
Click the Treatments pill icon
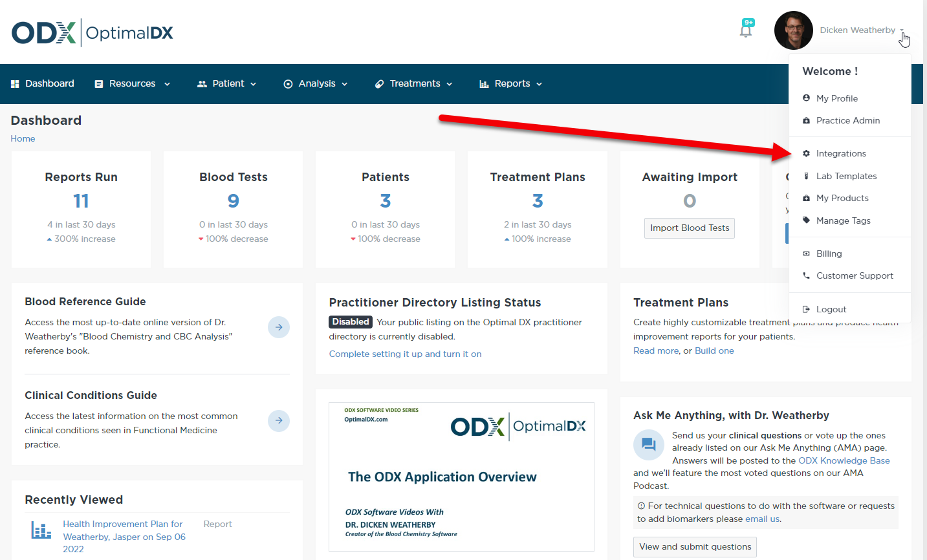(379, 84)
